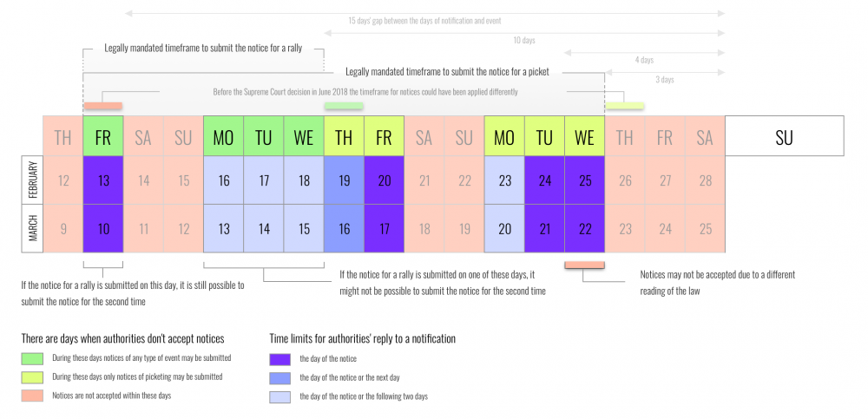Select the FEBRUARY row label
This screenshot has width=868, height=419.
(x=31, y=180)
